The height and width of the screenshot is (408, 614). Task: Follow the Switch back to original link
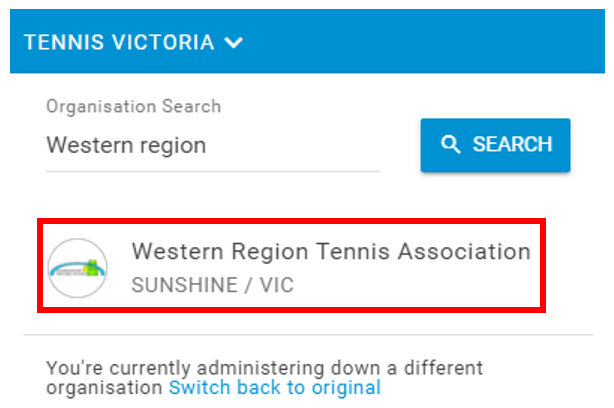[x=275, y=388]
